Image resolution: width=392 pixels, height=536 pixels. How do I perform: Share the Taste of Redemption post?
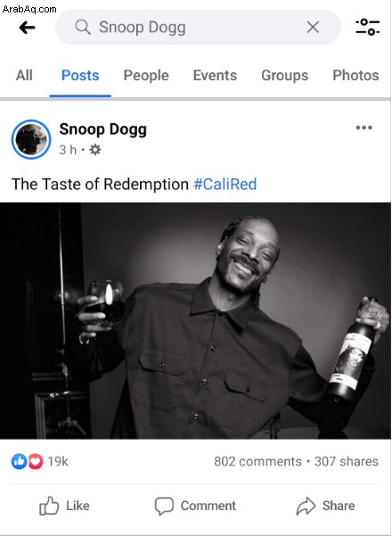[x=325, y=506]
